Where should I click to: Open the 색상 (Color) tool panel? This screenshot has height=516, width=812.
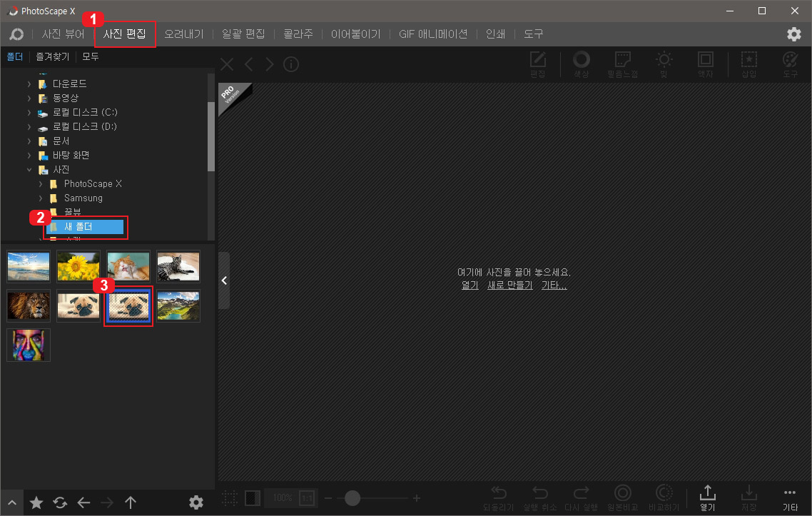581,64
